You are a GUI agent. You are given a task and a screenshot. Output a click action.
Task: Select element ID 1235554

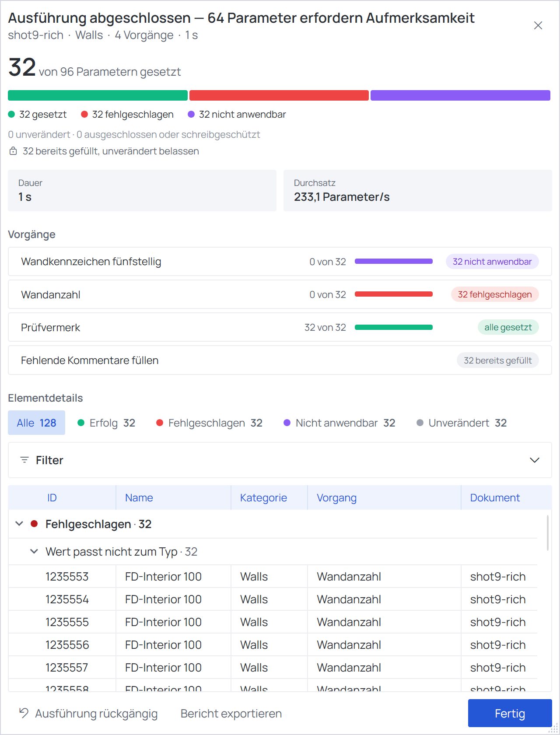tap(67, 599)
